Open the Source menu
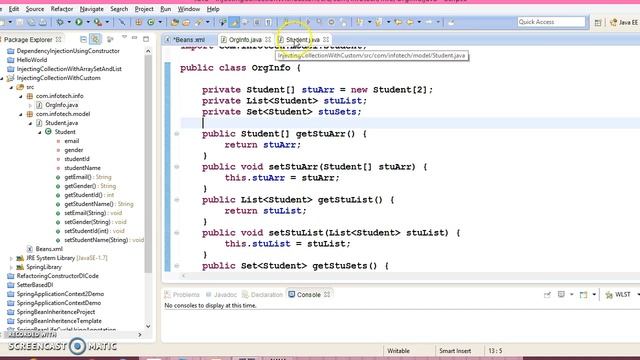 (x=35, y=9)
